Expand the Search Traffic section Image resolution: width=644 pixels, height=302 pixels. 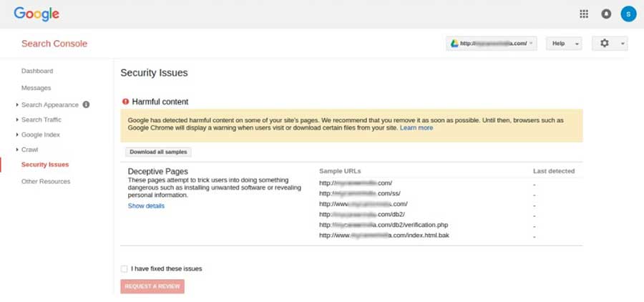(17, 120)
